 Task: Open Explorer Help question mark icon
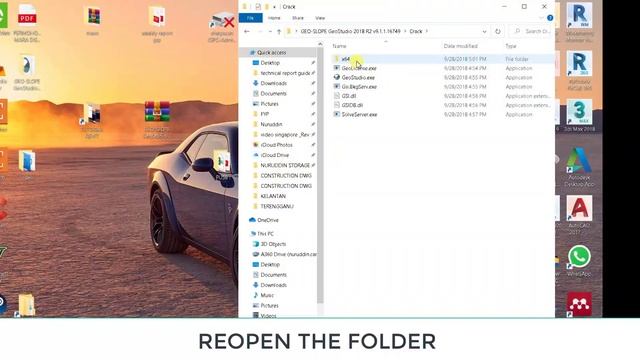(x=550, y=18)
